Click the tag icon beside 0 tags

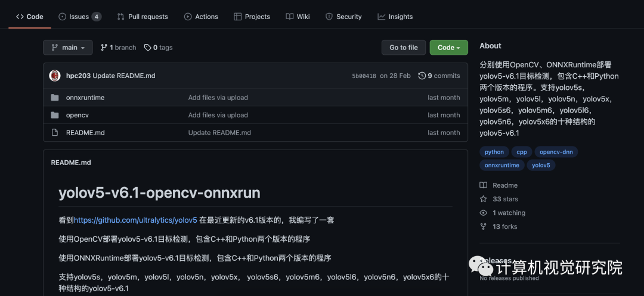(x=147, y=48)
